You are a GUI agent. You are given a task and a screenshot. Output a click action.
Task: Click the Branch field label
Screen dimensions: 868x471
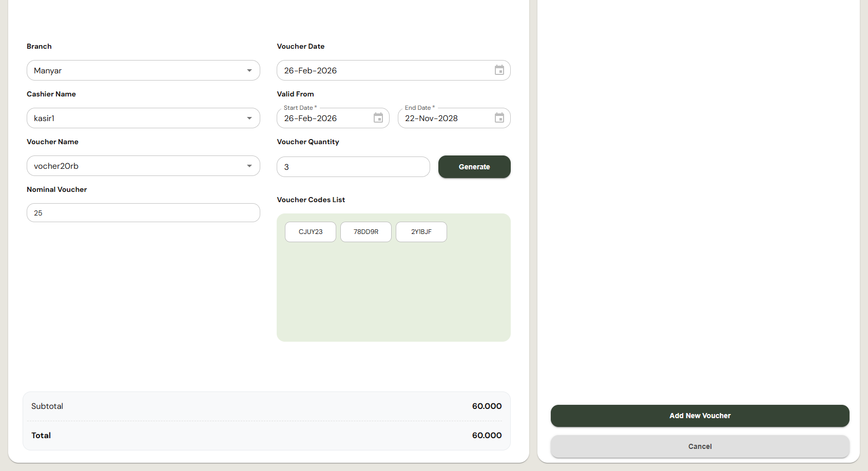[39, 46]
